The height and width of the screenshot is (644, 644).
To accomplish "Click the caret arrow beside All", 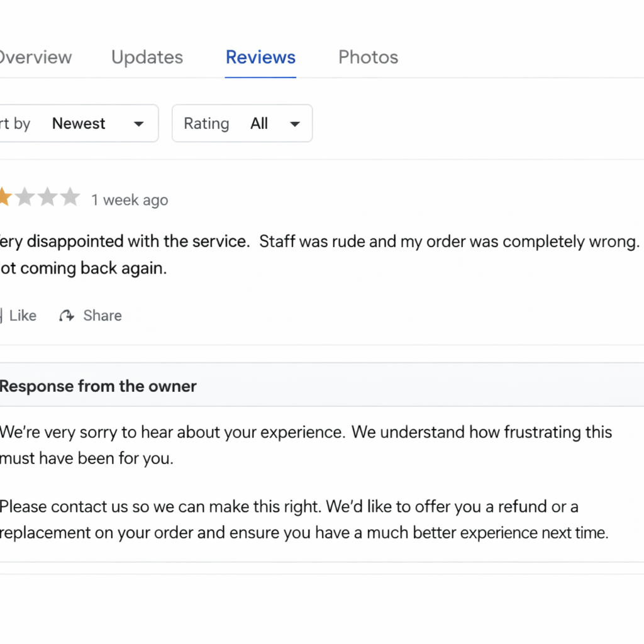I will (x=294, y=124).
